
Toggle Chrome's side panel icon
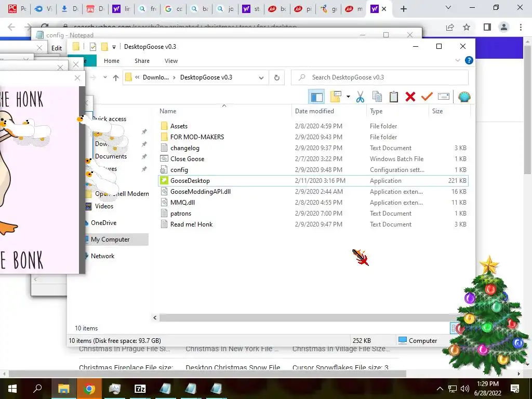[487, 27]
